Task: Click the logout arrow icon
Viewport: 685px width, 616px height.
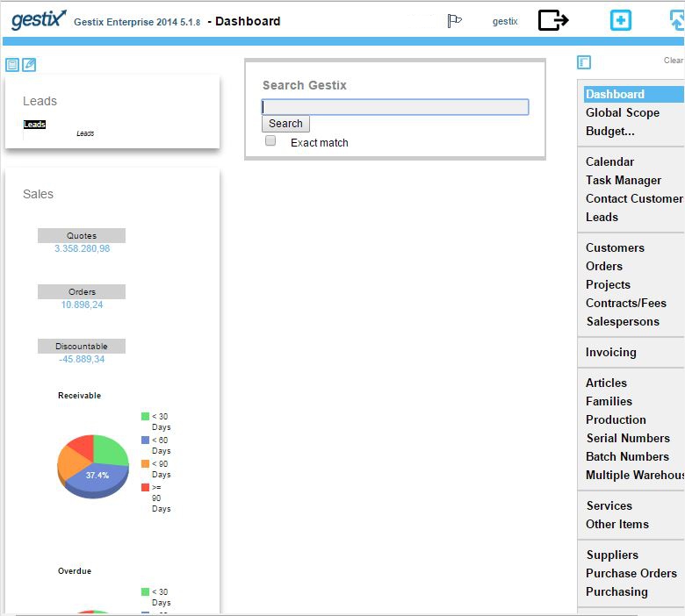Action: pyautogui.click(x=553, y=20)
